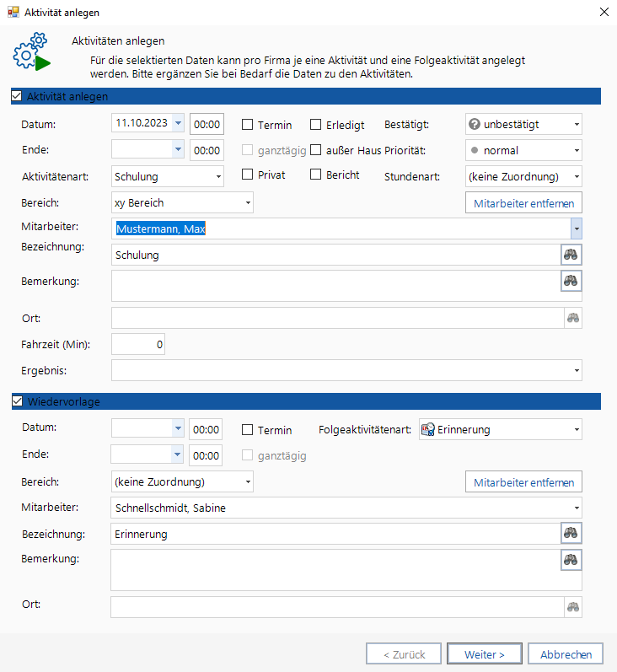Viewport: 617px width, 672px height.
Task: Click the binoculars icon next to Bezeichnung 'Schulung'
Action: point(571,255)
